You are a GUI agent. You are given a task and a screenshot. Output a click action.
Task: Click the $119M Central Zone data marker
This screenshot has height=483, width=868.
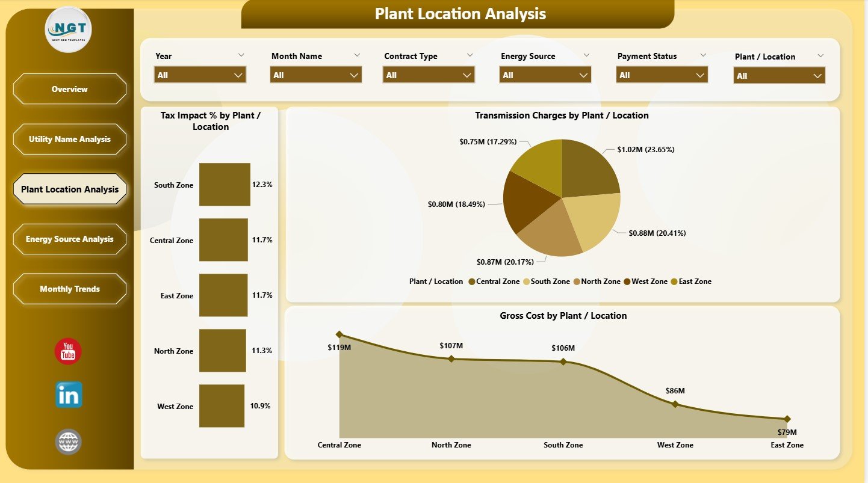339,334
